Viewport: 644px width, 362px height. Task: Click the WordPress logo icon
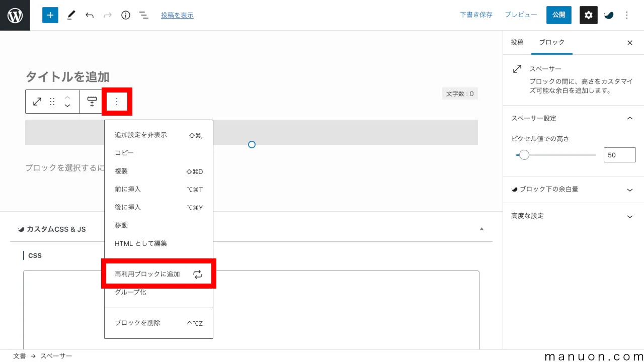[15, 15]
